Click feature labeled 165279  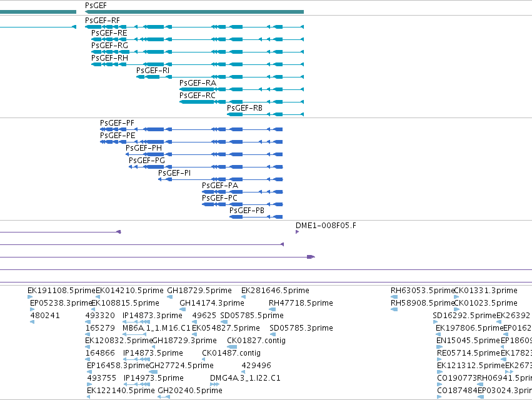(x=100, y=328)
